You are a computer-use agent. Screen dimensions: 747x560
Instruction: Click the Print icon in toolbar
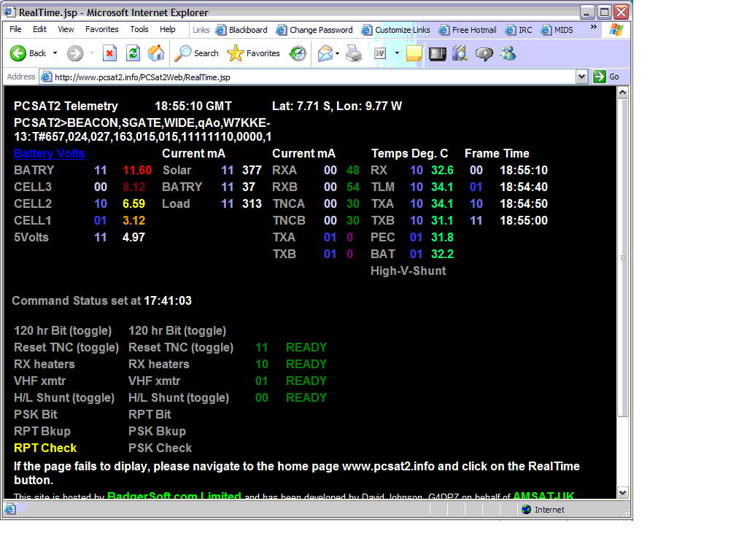354,53
